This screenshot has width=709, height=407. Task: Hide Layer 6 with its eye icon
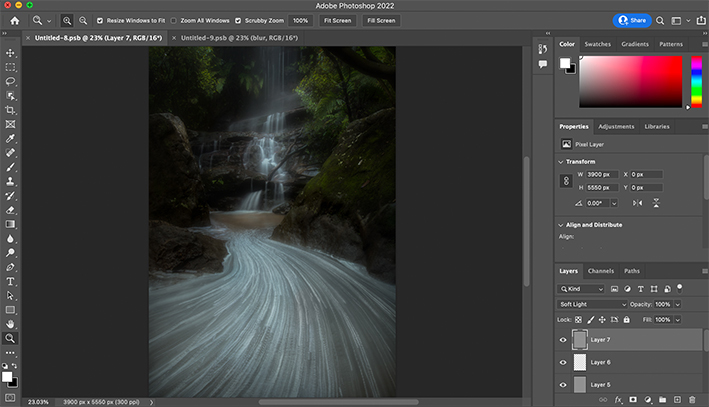click(563, 362)
